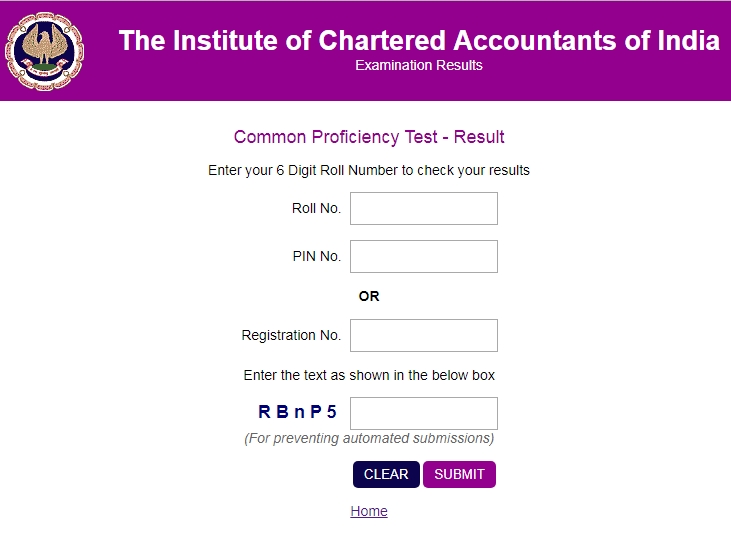This screenshot has width=731, height=539.
Task: Click the 'Enter the text as shown' prompt
Action: [369, 376]
